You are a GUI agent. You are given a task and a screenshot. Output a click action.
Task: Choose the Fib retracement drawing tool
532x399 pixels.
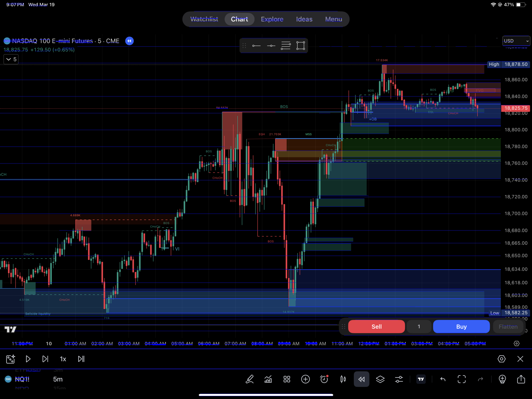pyautogui.click(x=286, y=46)
